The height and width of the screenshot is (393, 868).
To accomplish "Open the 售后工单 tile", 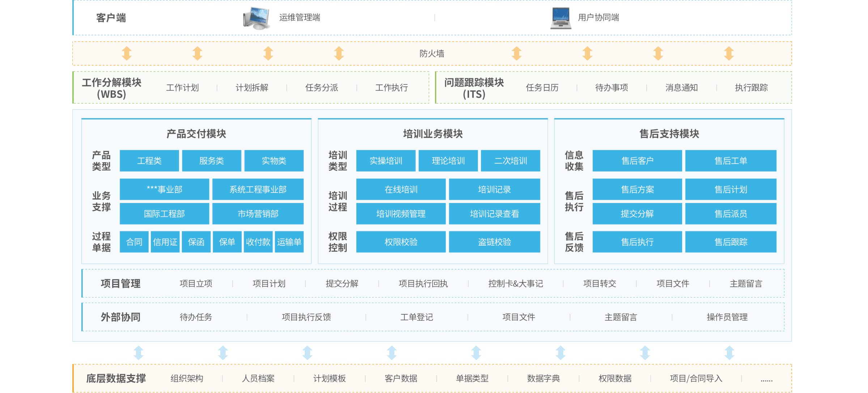I will point(731,161).
